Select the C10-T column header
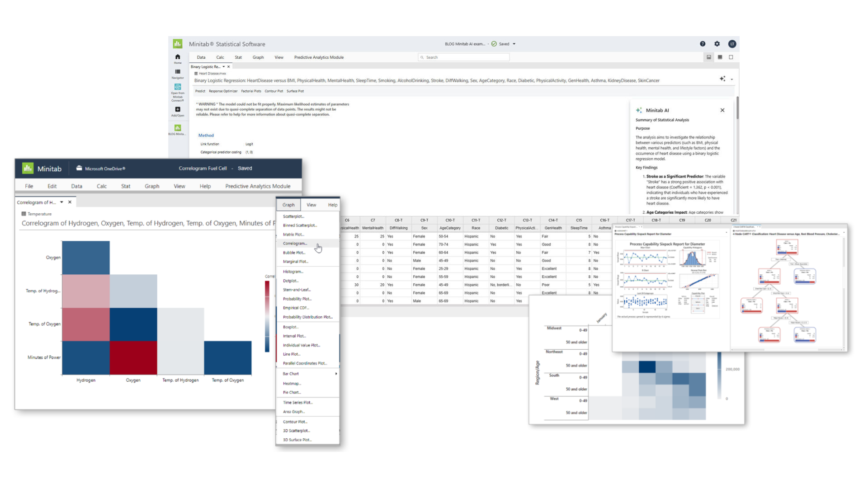Image resolution: width=868 pixels, height=488 pixels. 450,220
